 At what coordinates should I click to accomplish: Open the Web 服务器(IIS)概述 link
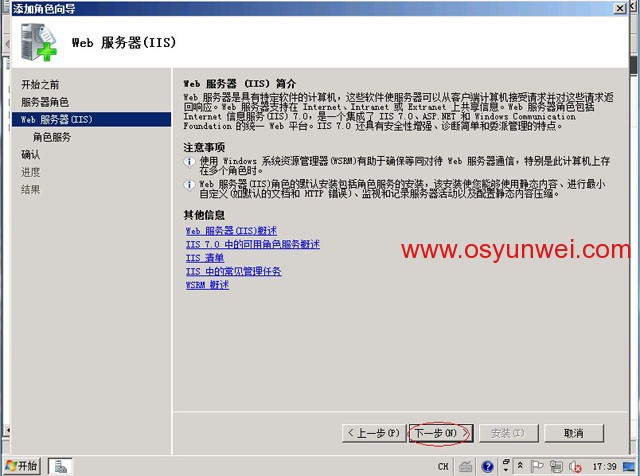(231, 231)
